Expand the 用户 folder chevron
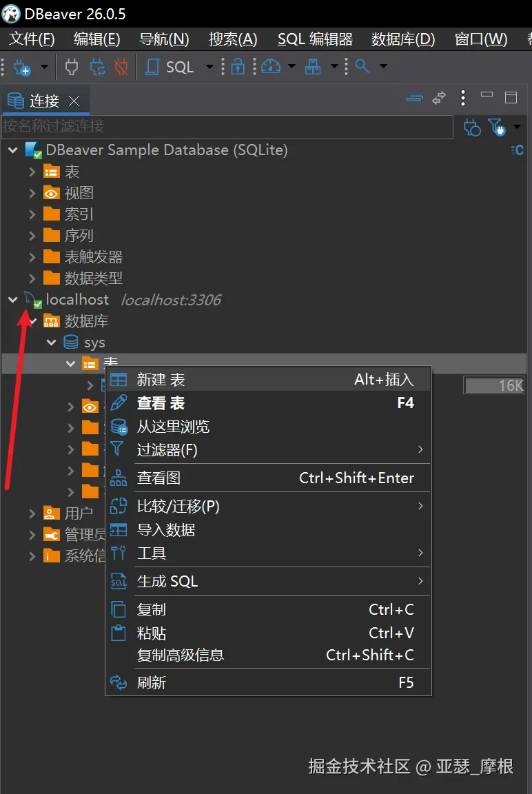The height and width of the screenshot is (794, 532). tap(32, 513)
